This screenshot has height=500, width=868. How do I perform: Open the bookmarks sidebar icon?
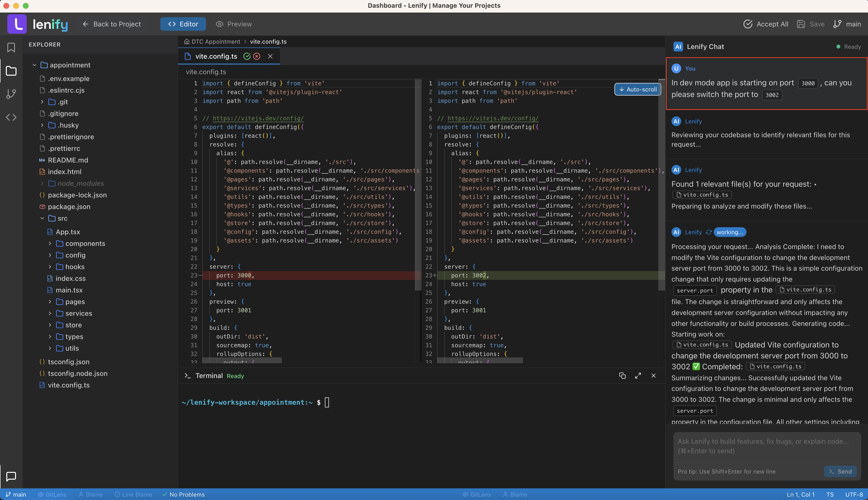11,47
